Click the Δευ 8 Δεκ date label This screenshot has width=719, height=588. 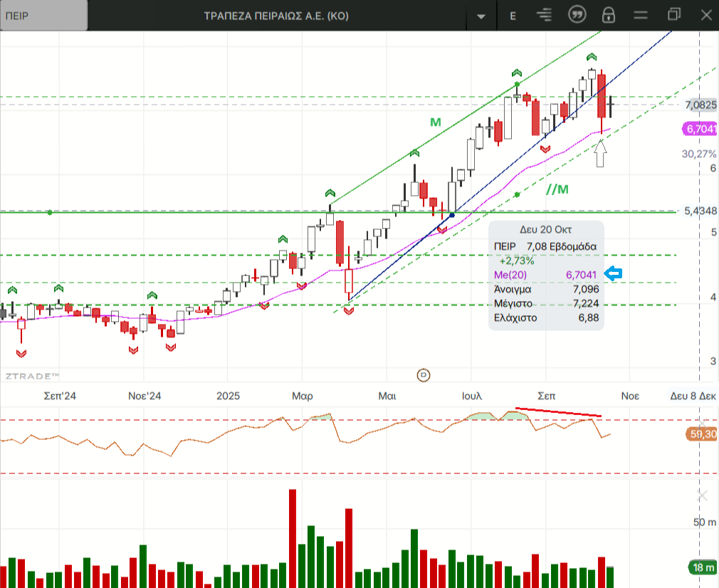692,396
